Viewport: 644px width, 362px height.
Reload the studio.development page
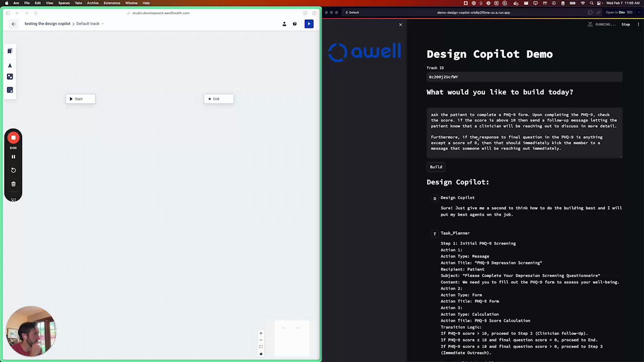[x=36, y=13]
